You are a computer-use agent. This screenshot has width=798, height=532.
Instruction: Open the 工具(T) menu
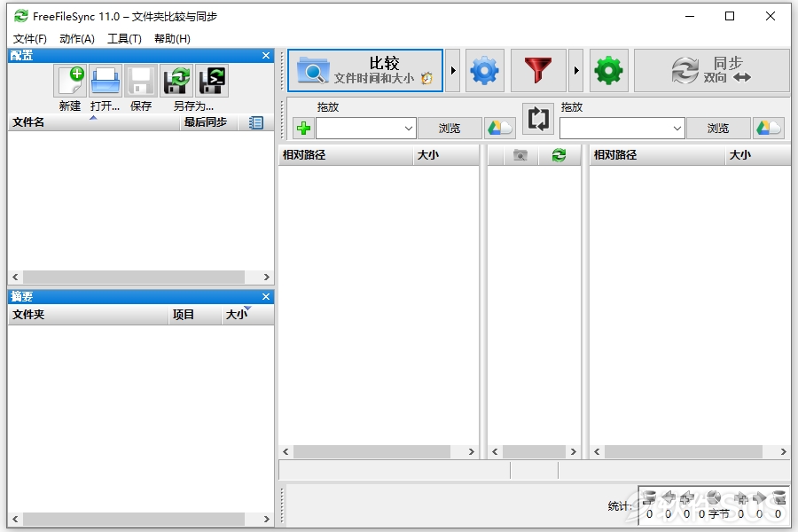point(124,39)
